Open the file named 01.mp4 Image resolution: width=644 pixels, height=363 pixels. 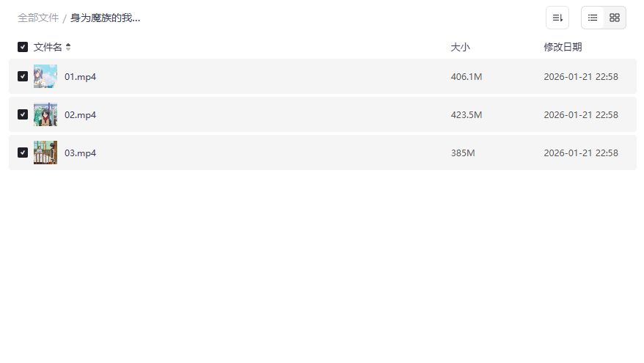(81, 76)
